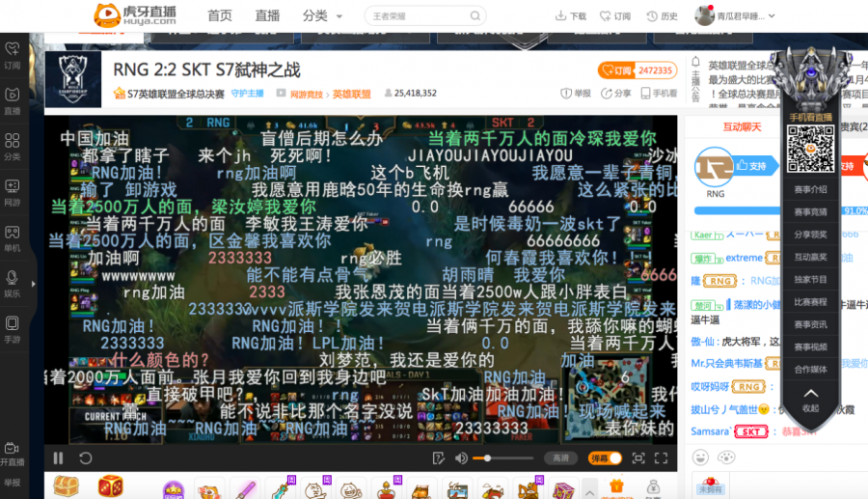Image resolution: width=868 pixels, height=499 pixels.
Task: Click the search magnifier icon
Action: 475,16
